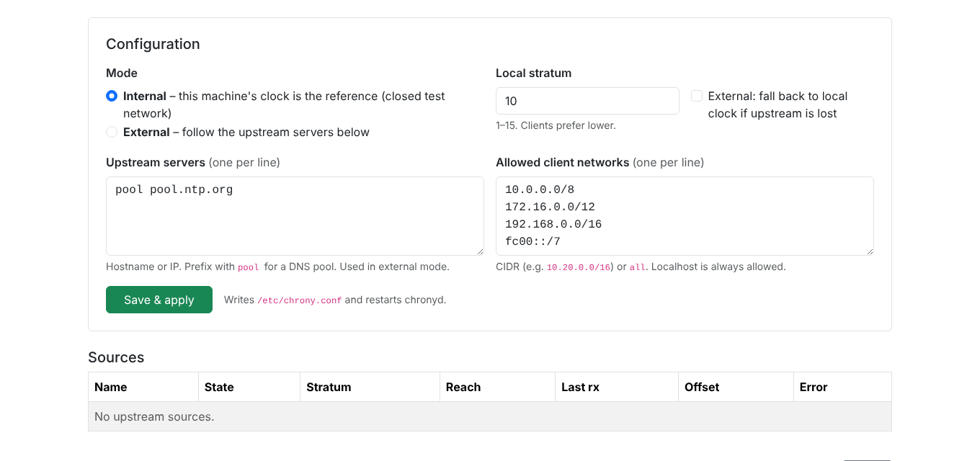Click the 192.168.0.0/16 network line
This screenshot has height=461, width=980.
(x=553, y=224)
